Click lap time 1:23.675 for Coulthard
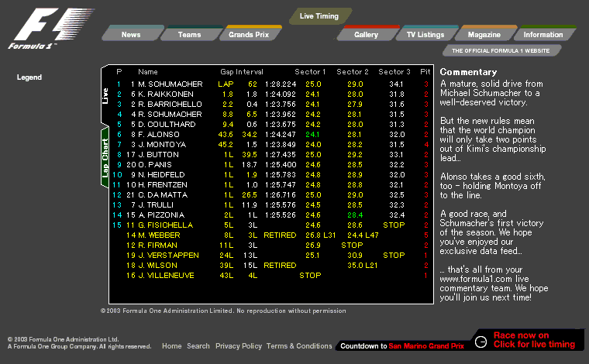Image resolution: width=589 pixels, height=364 pixels. [x=281, y=125]
